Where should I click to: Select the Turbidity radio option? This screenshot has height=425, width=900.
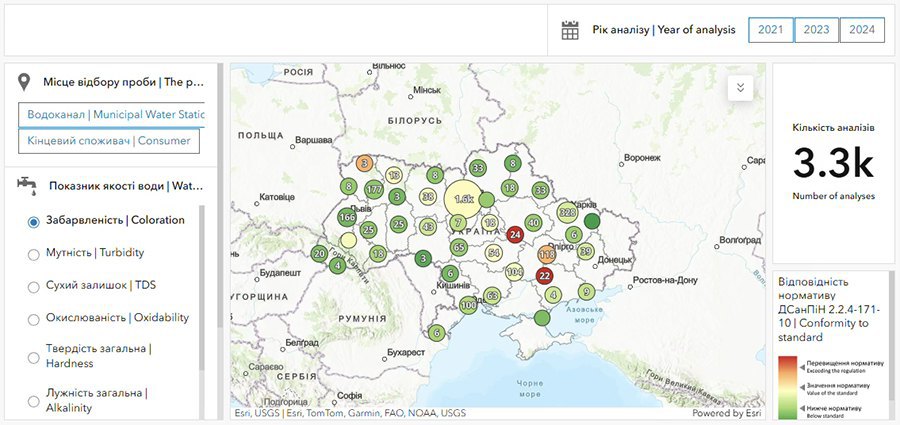tap(34, 254)
